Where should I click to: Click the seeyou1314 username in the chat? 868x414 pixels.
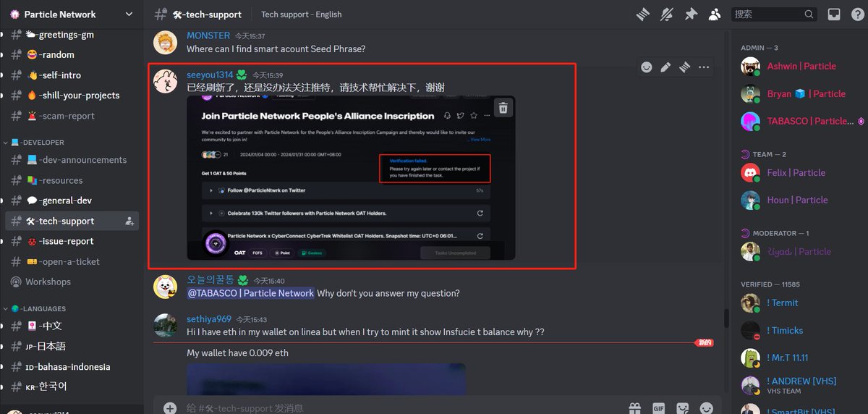tap(210, 75)
